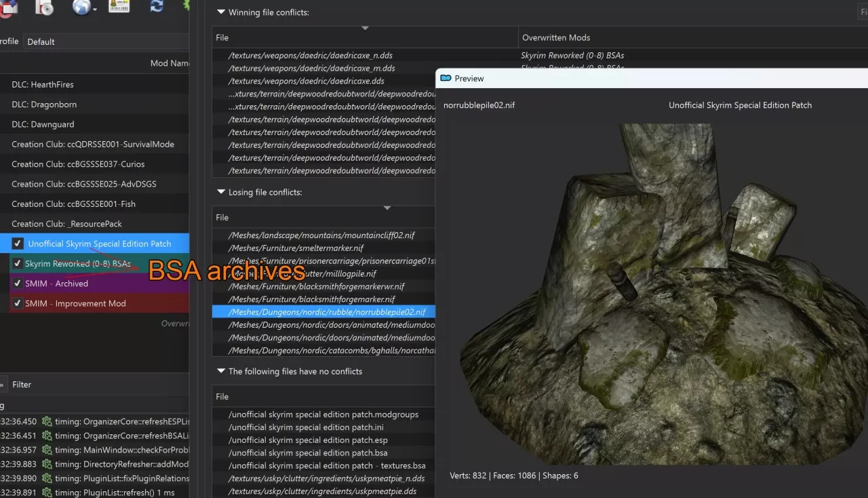Click the Overwrite entry in mod list

tap(175, 324)
